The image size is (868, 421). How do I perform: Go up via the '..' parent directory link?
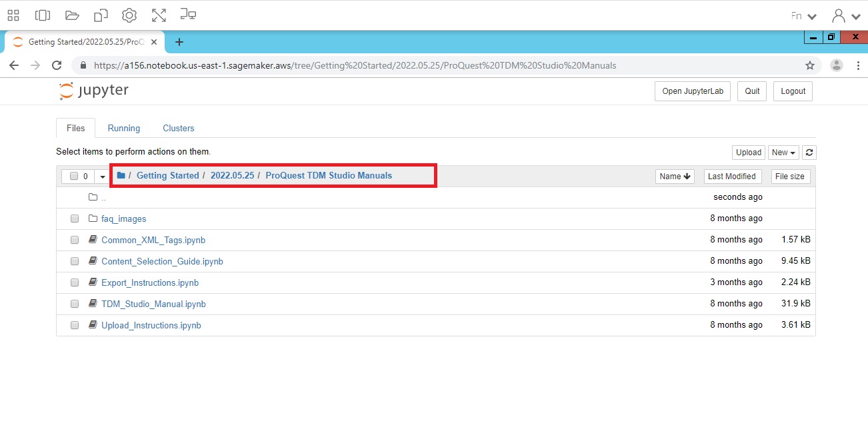pos(103,198)
